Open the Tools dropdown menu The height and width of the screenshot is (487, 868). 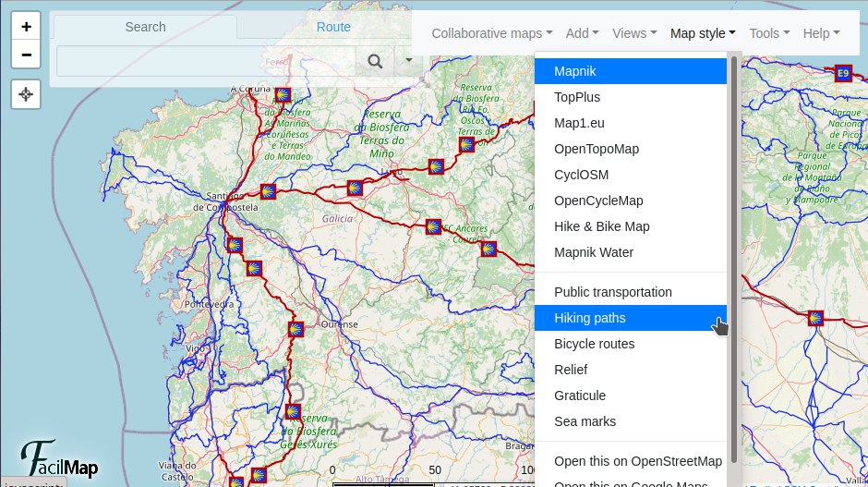pyautogui.click(x=769, y=33)
